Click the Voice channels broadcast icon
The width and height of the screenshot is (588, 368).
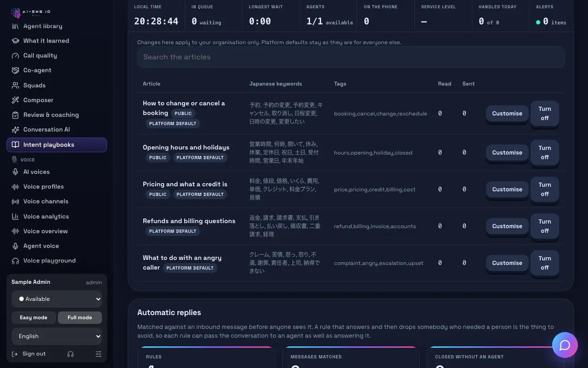[15, 201]
